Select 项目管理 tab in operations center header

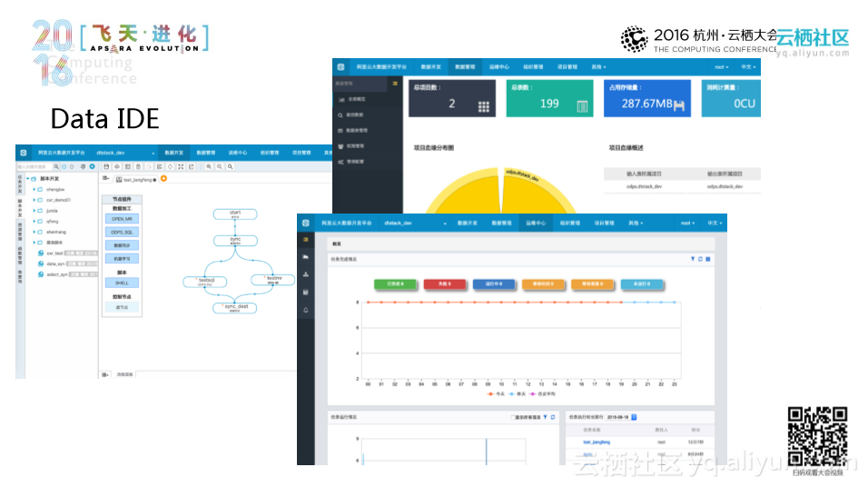605,223
